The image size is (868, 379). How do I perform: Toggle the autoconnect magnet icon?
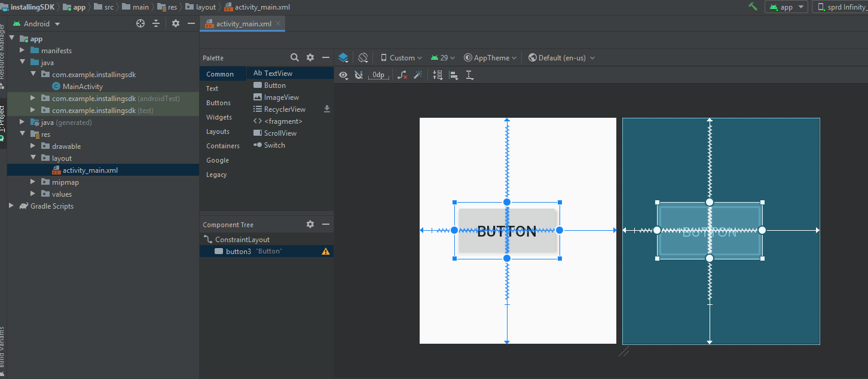pyautogui.click(x=359, y=75)
